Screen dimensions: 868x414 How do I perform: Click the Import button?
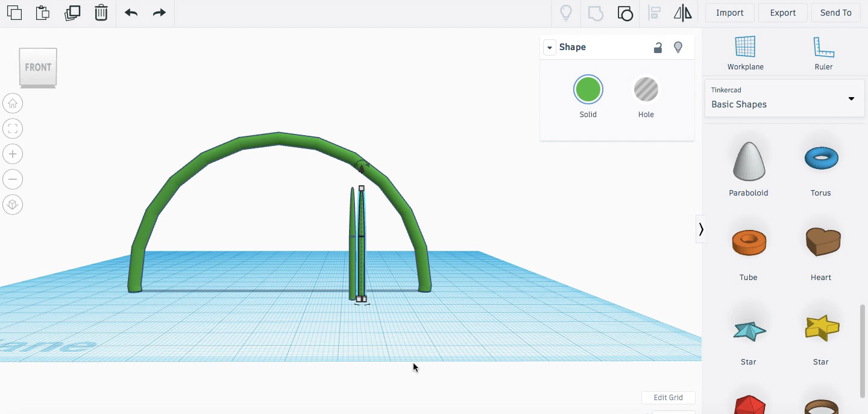729,13
